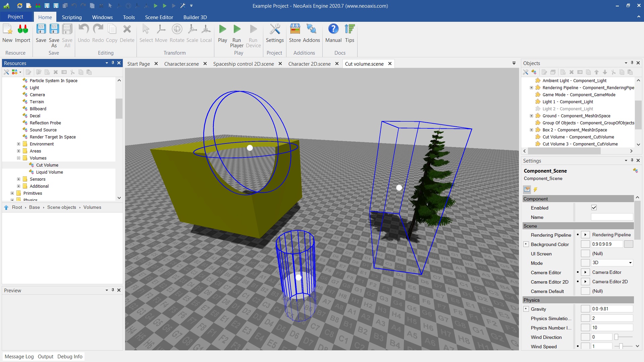
Task: Open the Character.scene document tab
Action: tap(181, 64)
